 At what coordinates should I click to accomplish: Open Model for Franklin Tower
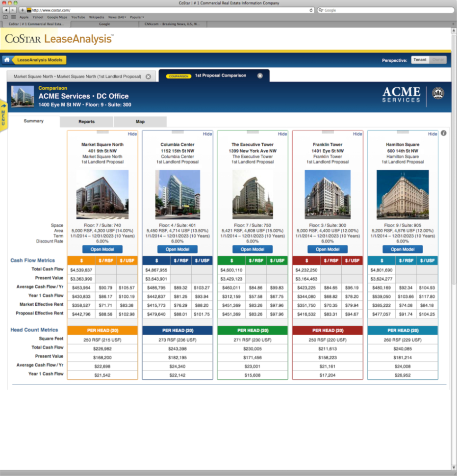point(328,249)
